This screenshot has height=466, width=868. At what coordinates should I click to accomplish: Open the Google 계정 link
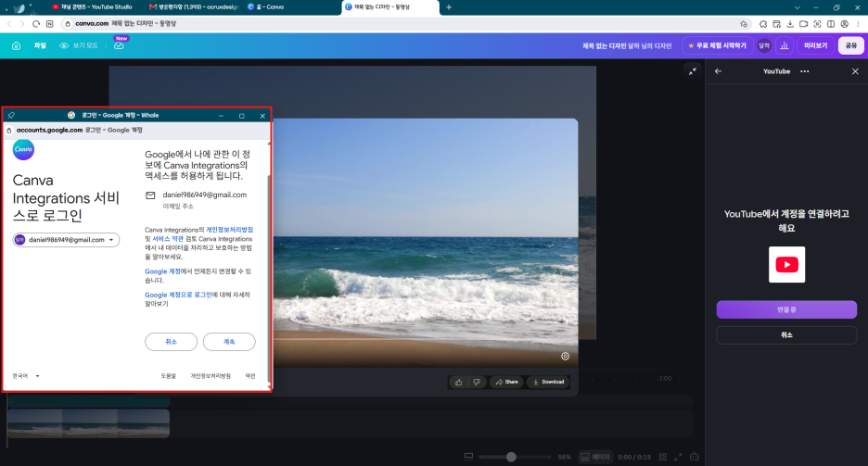tap(163, 271)
